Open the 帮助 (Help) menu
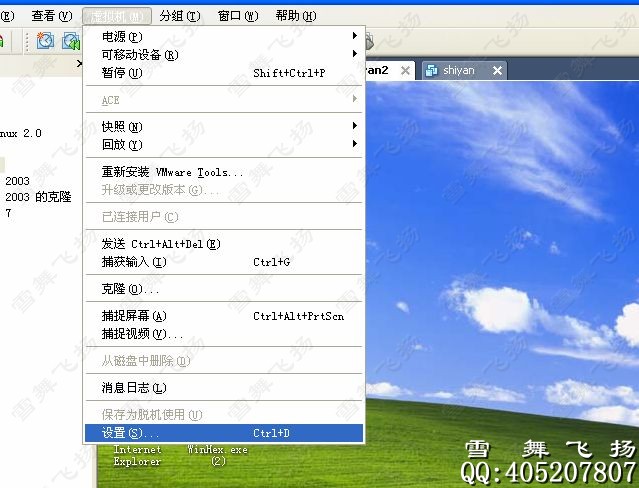The width and height of the screenshot is (639, 488). pyautogui.click(x=295, y=15)
